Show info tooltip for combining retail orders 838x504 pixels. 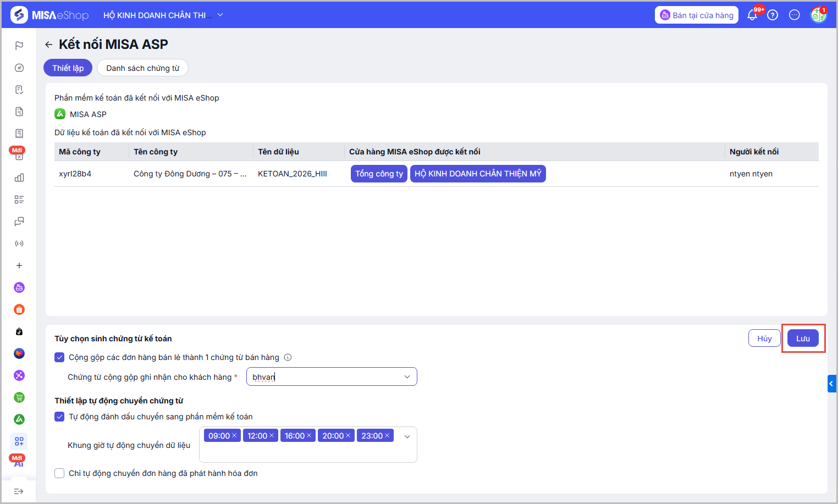click(288, 357)
